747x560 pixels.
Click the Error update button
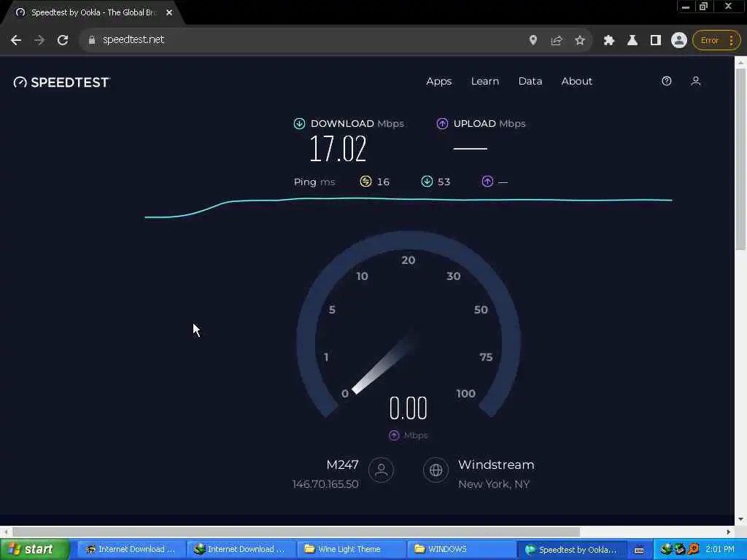pyautogui.click(x=709, y=41)
